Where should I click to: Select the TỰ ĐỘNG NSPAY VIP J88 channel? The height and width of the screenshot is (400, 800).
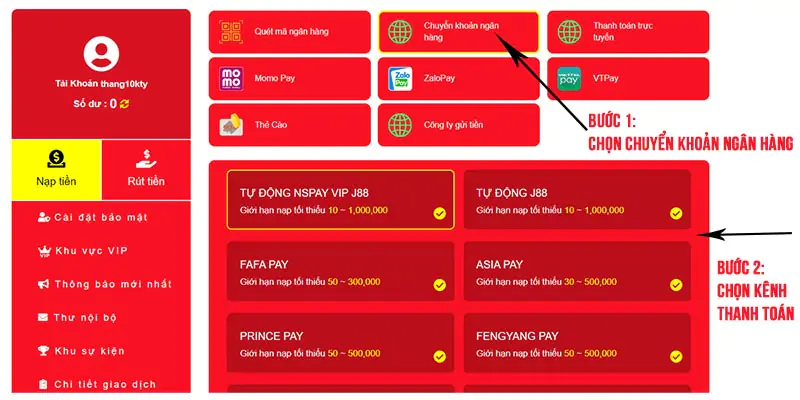[x=340, y=199]
